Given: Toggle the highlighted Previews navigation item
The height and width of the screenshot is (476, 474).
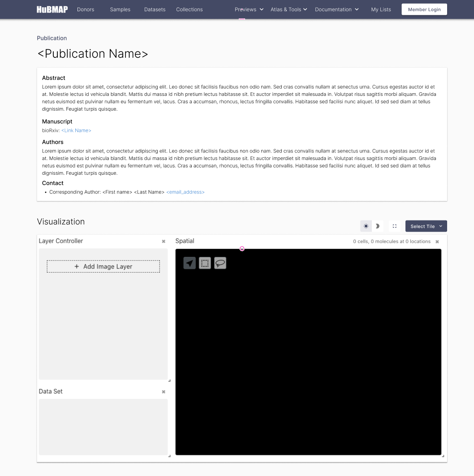Looking at the screenshot, I should coord(246,9).
